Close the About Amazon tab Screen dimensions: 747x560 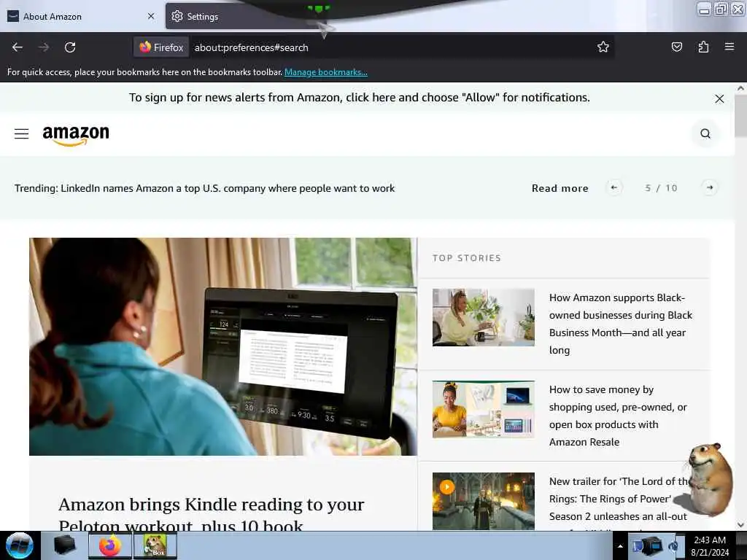[151, 16]
